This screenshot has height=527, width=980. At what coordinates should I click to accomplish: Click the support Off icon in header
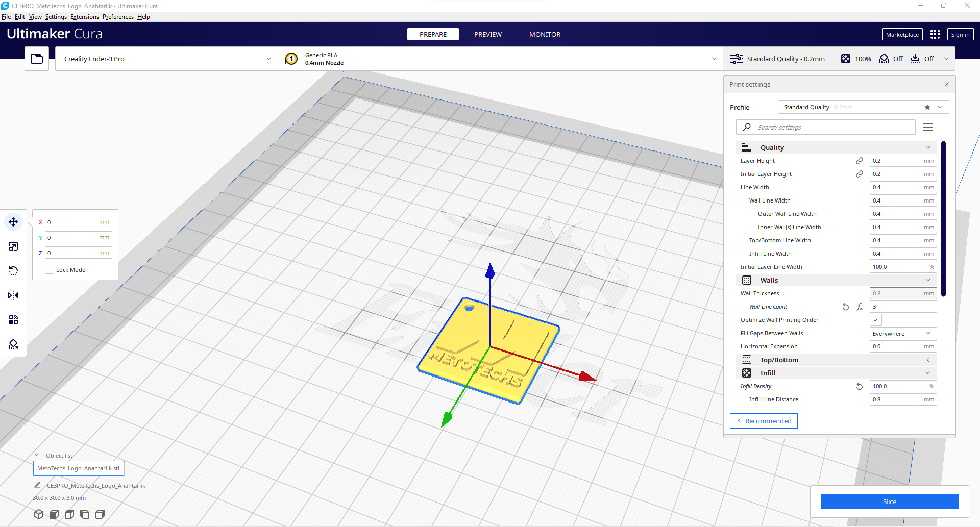tap(884, 59)
